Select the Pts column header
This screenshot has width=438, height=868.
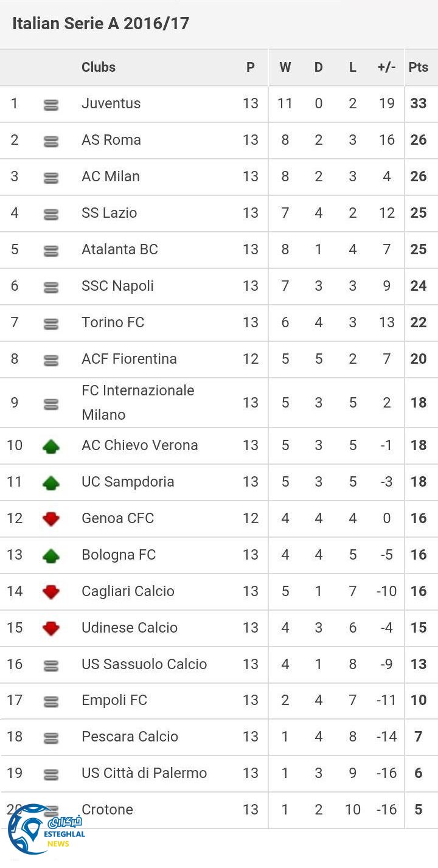[x=419, y=68]
